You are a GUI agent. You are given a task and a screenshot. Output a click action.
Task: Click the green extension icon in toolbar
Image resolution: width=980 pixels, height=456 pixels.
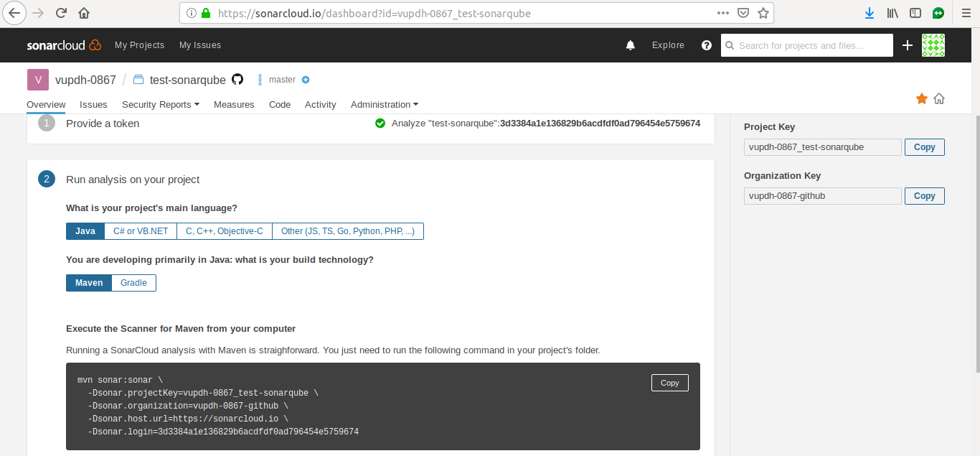938,13
